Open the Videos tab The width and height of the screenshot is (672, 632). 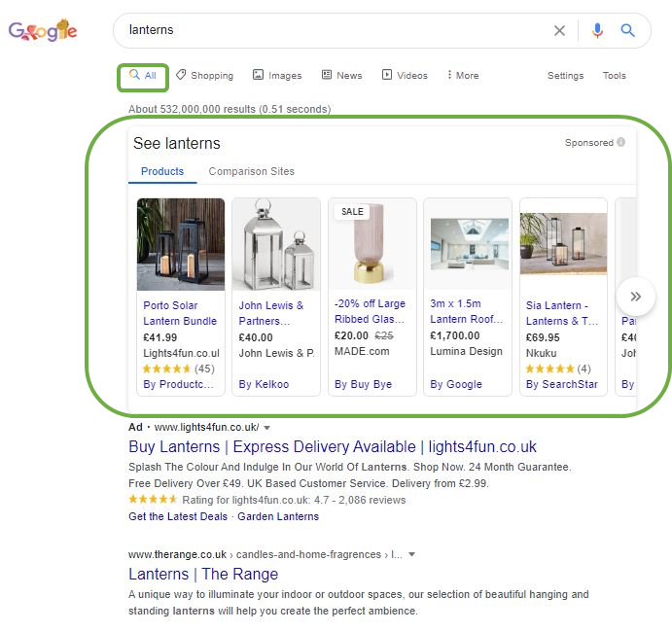point(405,76)
